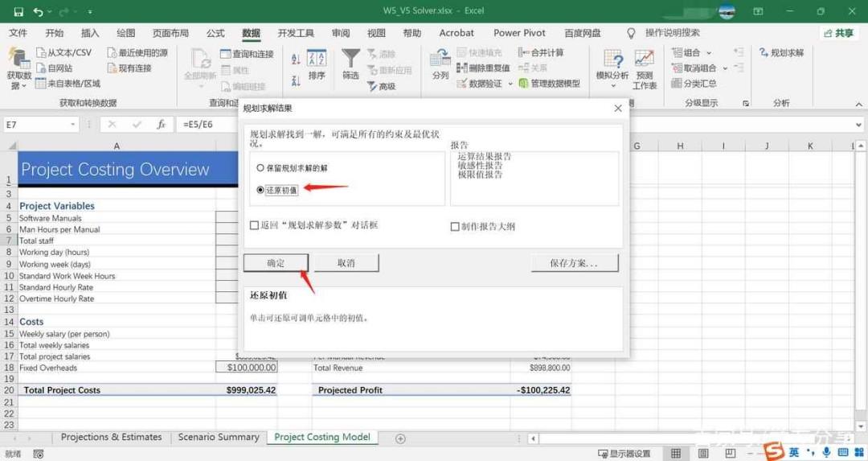Open the Solver (规划求解) tool in the ribbon
Viewport: 868px width, 461px height.
pyautogui.click(x=781, y=52)
